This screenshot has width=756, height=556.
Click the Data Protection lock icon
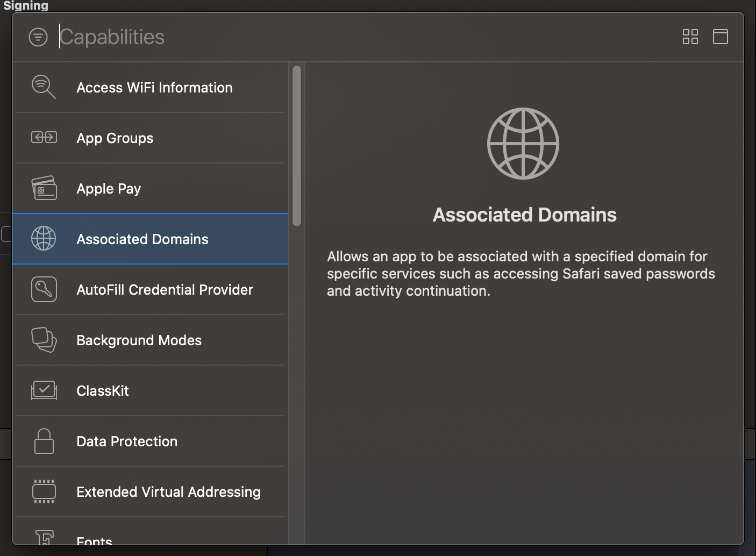(44, 441)
